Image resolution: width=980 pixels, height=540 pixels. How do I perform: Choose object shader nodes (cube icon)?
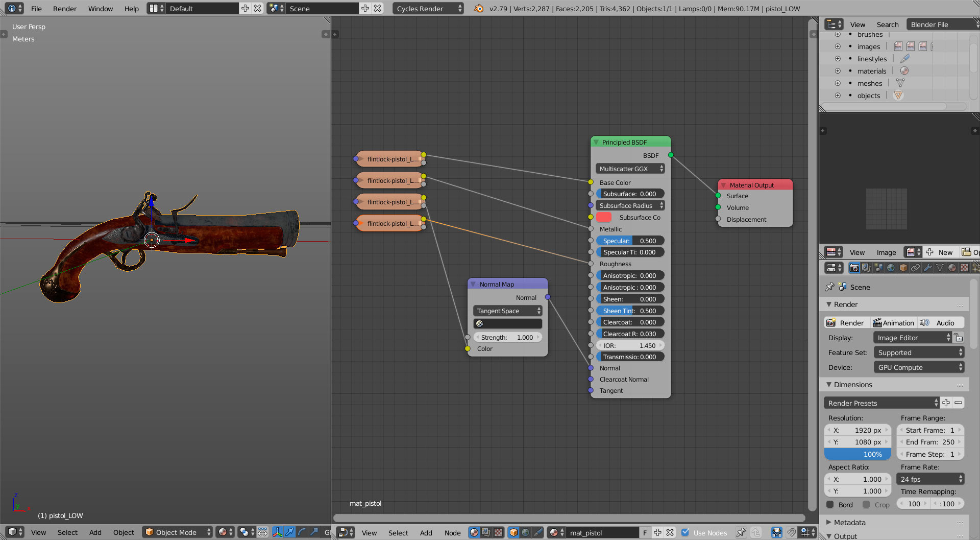513,532
